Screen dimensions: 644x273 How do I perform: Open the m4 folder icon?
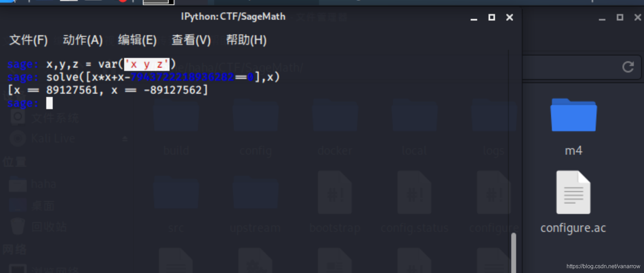(574, 115)
